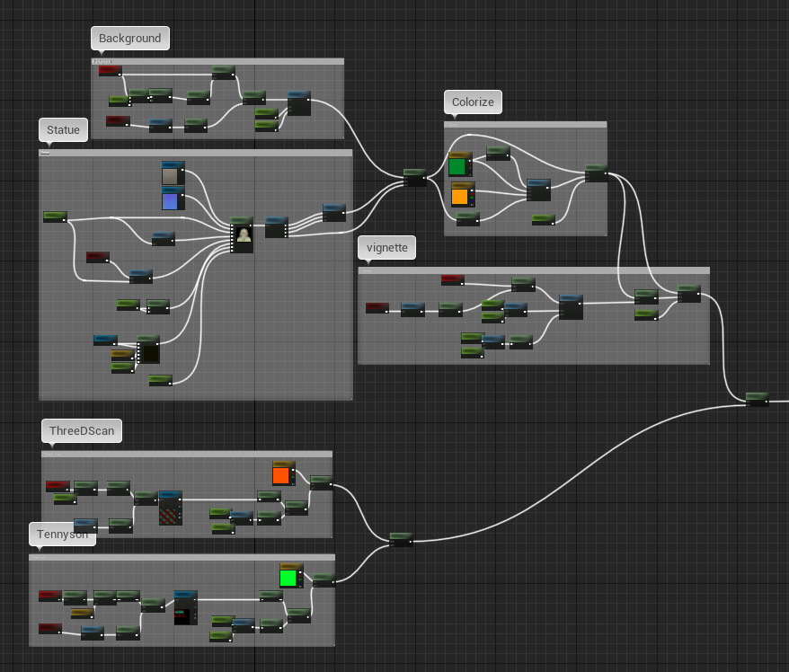Select the red node in Statue group
The width and height of the screenshot is (789, 672).
click(98, 257)
